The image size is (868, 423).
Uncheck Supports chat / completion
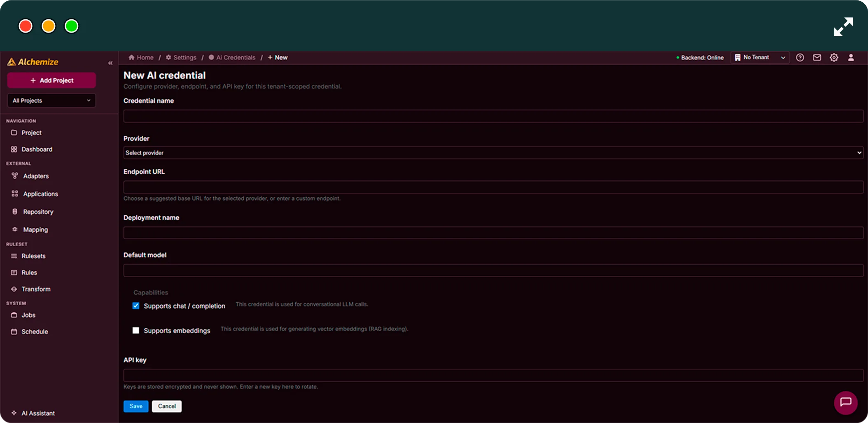pos(136,306)
